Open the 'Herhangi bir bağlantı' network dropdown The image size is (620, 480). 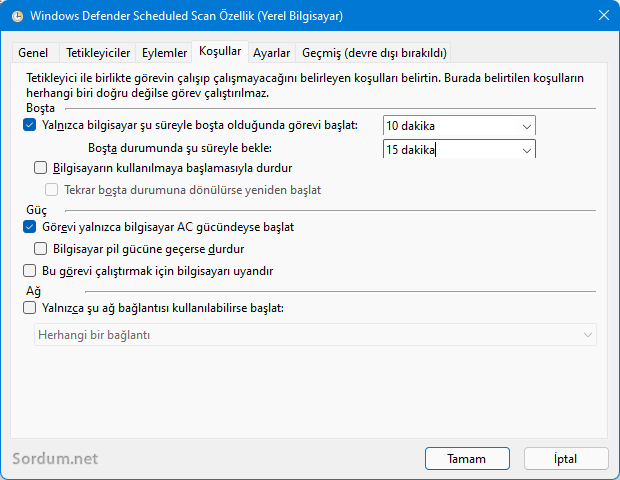[315, 335]
